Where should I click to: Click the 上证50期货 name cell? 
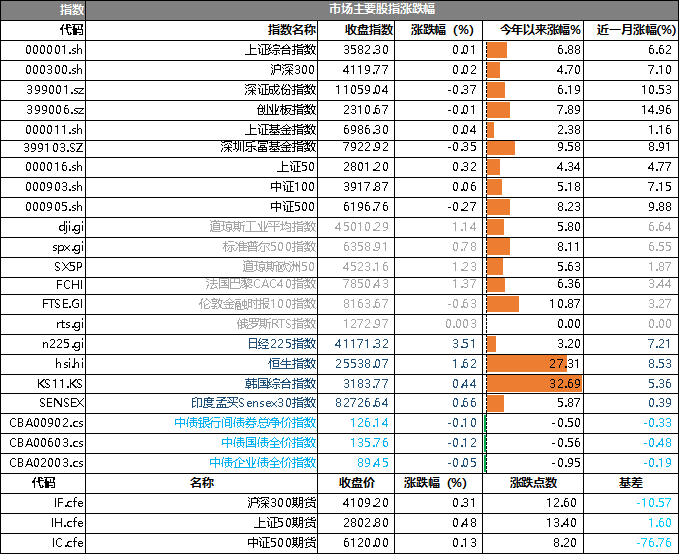pos(202,523)
